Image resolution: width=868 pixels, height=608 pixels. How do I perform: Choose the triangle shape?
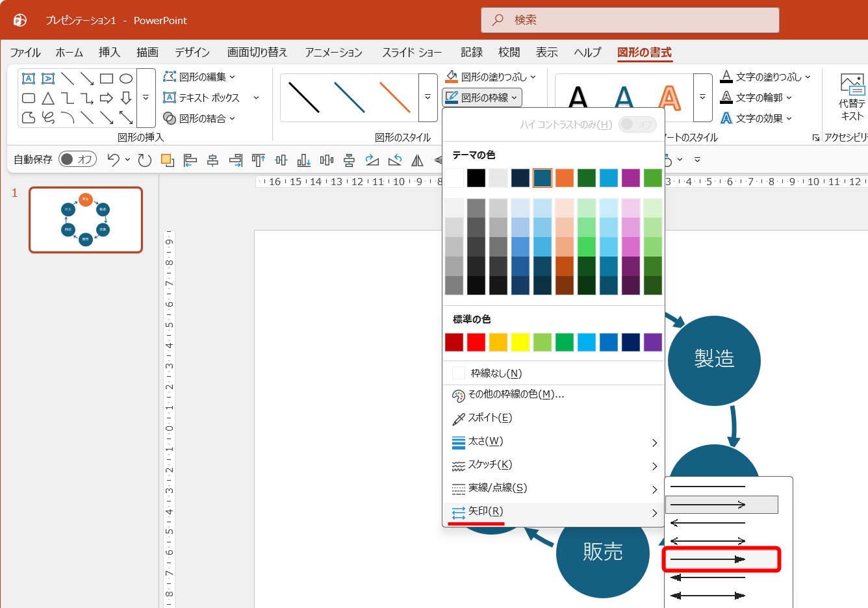48,98
